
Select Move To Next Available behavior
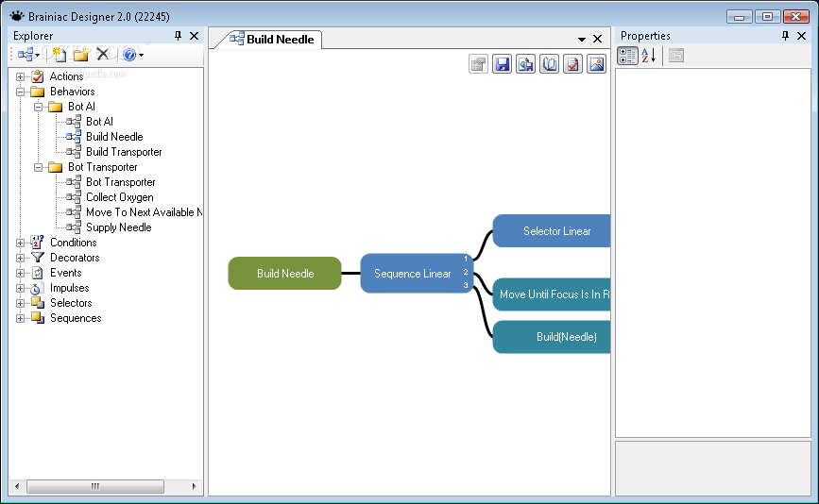pos(144,212)
